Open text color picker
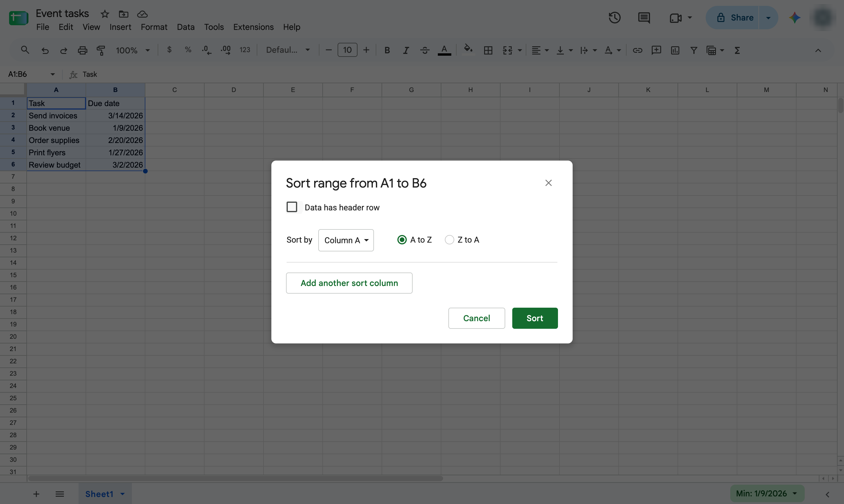844x504 pixels. coord(444,50)
